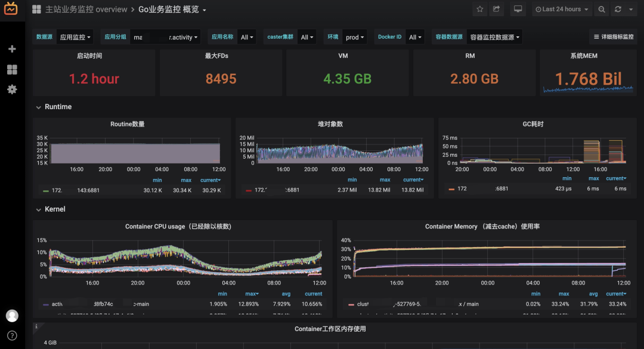Refresh the dashboard with the refresh icon
This screenshot has height=349, width=644.
click(618, 10)
